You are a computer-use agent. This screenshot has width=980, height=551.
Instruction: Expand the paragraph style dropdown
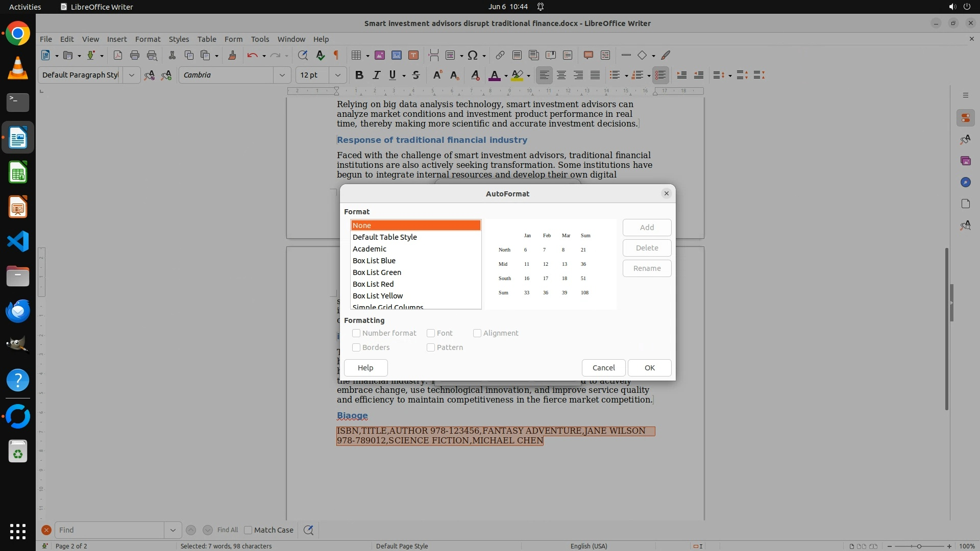pyautogui.click(x=131, y=75)
